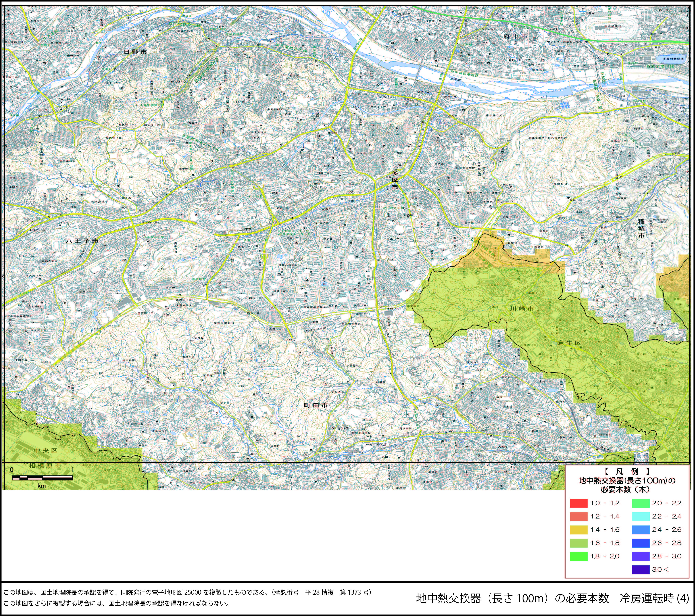This screenshot has width=695, height=616.
Task: Pick the blue 2.4 - 2.6 legend swatch
Action: 641,530
